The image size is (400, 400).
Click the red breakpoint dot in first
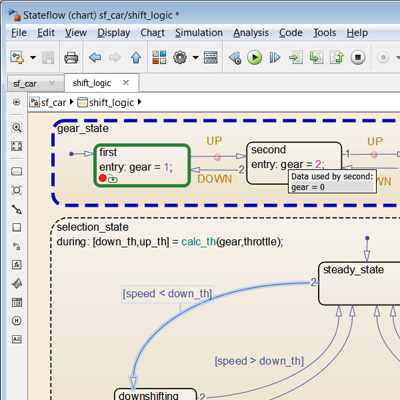click(x=103, y=178)
